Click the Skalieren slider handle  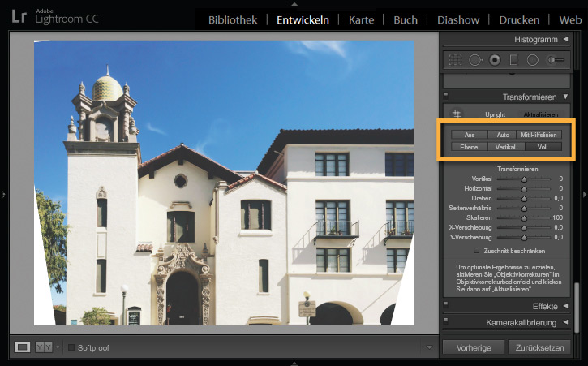click(524, 218)
